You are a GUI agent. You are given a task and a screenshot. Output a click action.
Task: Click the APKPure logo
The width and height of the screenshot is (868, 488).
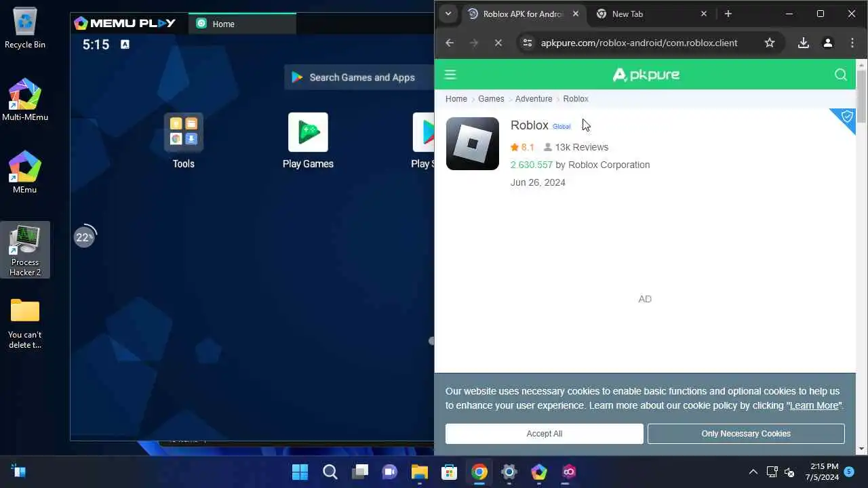tap(646, 75)
